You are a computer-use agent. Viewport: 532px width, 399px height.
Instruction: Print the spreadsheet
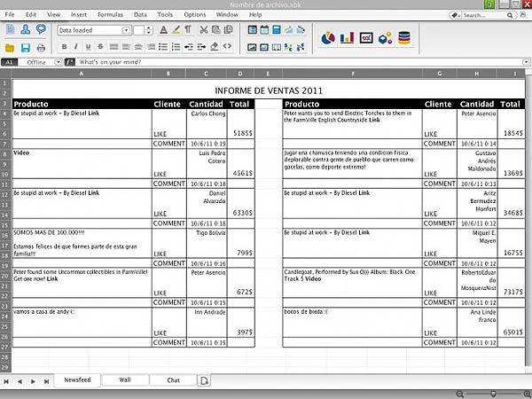(x=41, y=48)
